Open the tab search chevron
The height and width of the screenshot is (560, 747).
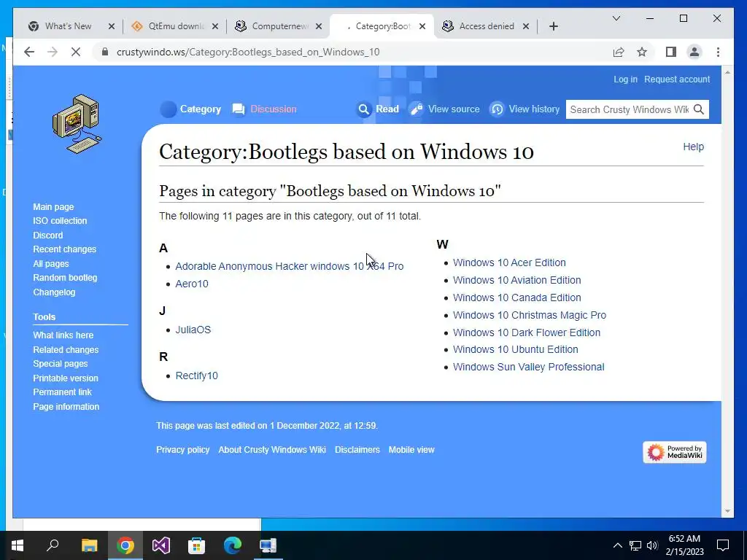coord(616,18)
